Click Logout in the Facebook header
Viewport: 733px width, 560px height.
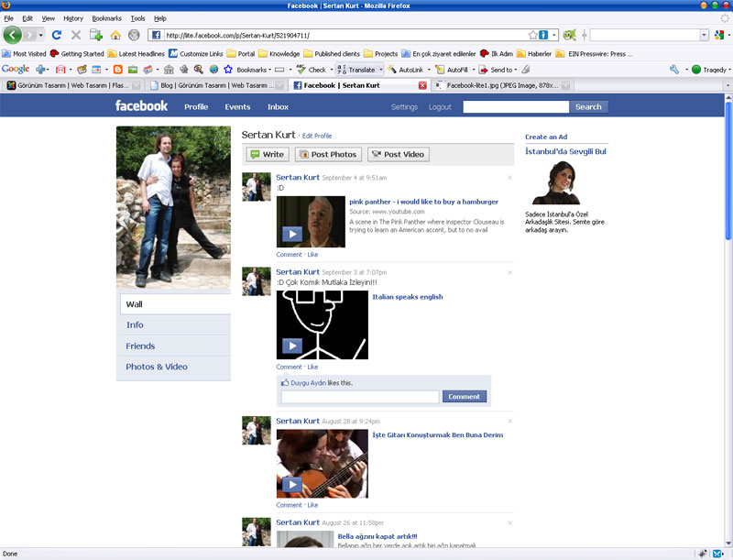pos(440,107)
